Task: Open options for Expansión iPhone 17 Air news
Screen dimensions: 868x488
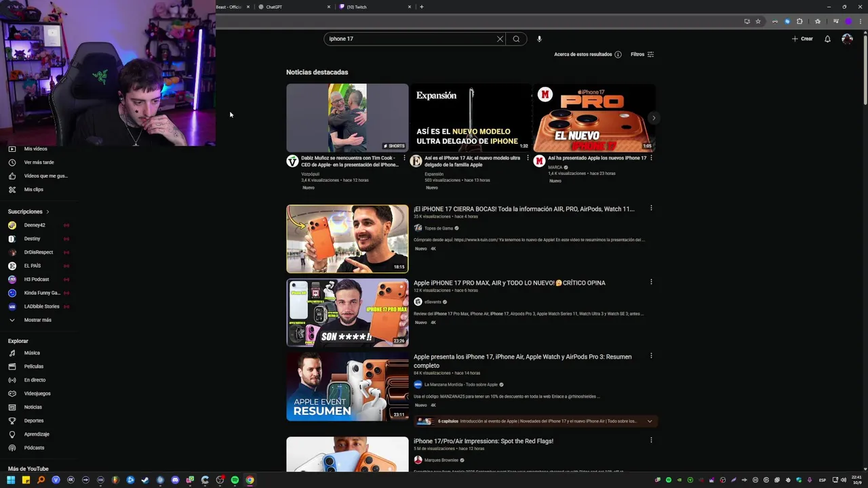Action: [528, 158]
